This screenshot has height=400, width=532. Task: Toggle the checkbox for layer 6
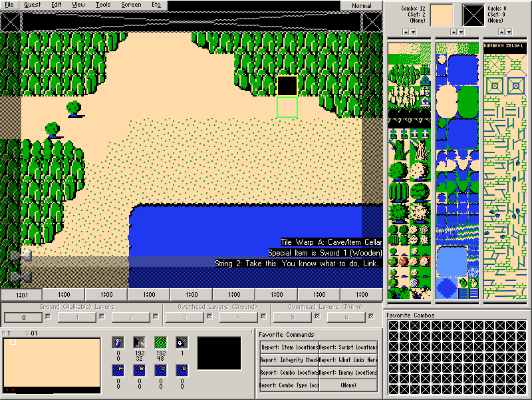pyautogui.click(x=371, y=316)
